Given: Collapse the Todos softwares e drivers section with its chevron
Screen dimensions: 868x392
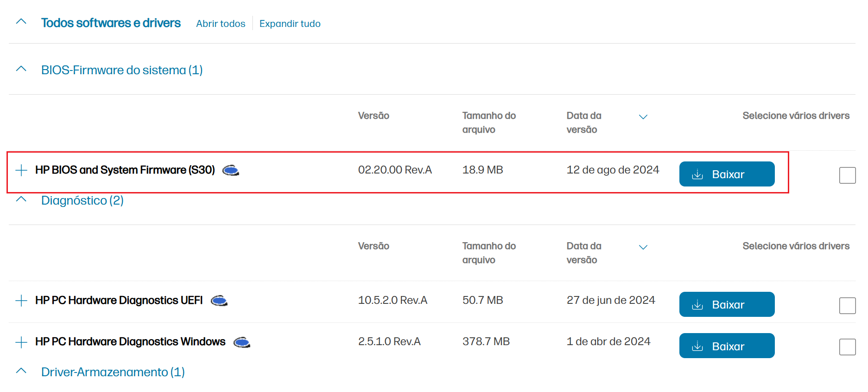Looking at the screenshot, I should coord(21,21).
